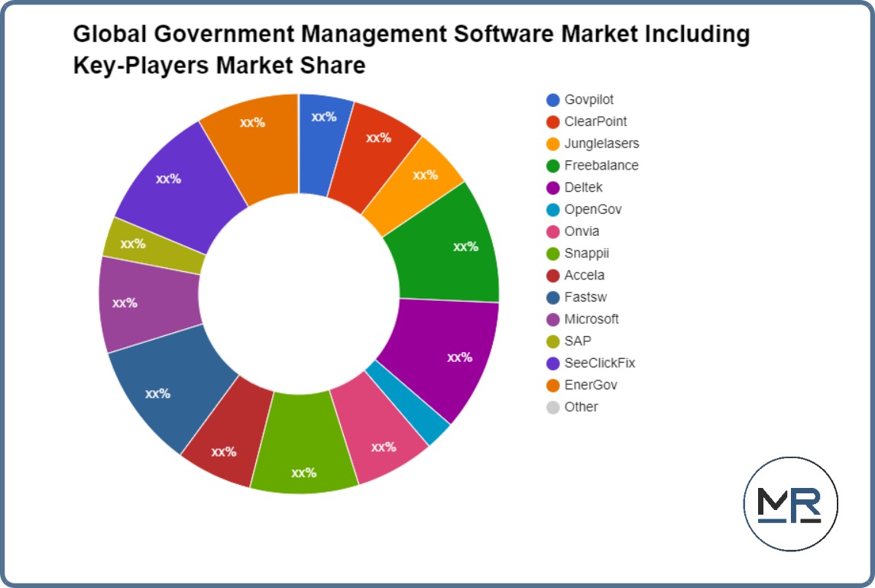The width and height of the screenshot is (875, 588).
Task: Click the Microsoft legend label
Action: point(591,319)
